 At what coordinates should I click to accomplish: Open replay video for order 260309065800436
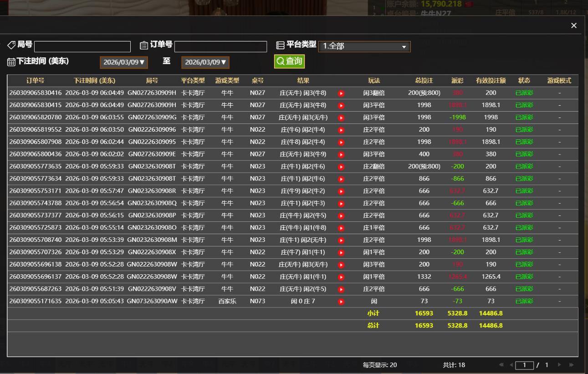(x=341, y=154)
